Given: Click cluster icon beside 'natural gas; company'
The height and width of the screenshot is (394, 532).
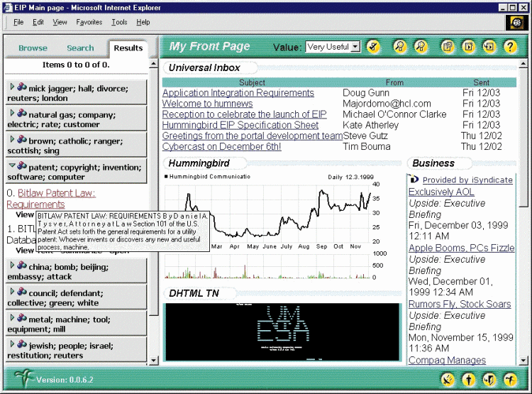Looking at the screenshot, I should (22, 113).
